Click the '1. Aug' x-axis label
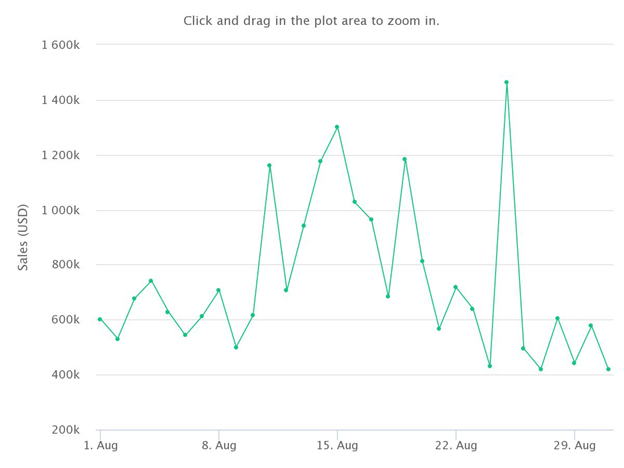The height and width of the screenshot is (468, 624). click(x=101, y=445)
